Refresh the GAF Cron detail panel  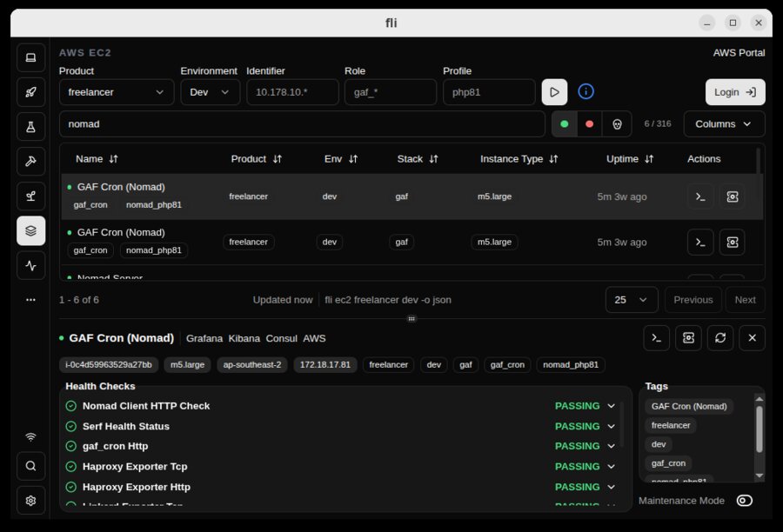(720, 338)
